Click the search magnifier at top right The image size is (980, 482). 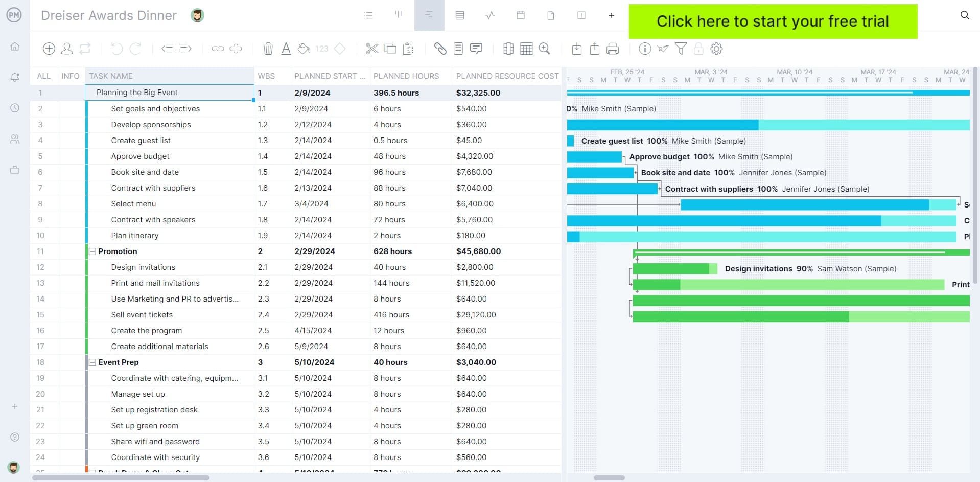[965, 15]
